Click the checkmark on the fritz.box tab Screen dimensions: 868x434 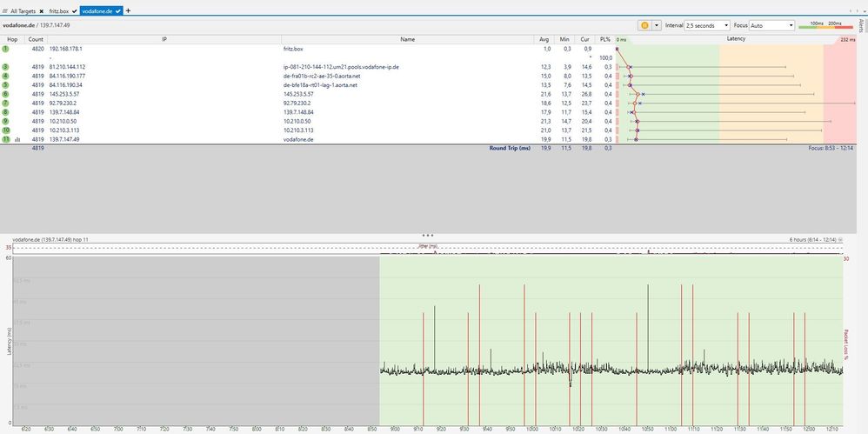[x=75, y=10]
